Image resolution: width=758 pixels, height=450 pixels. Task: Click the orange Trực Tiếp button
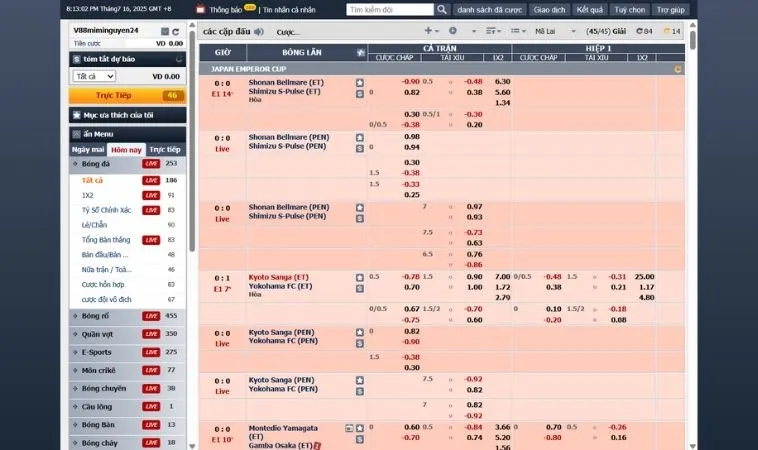(x=127, y=96)
